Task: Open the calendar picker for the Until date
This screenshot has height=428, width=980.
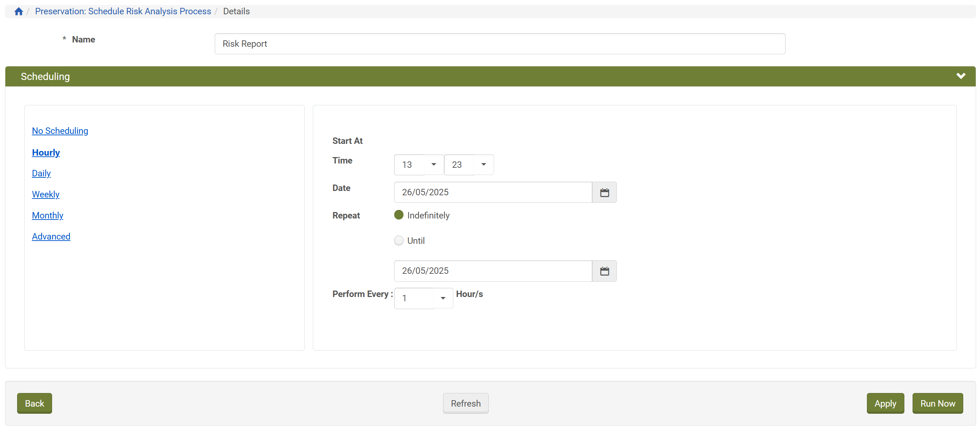Action: click(604, 271)
